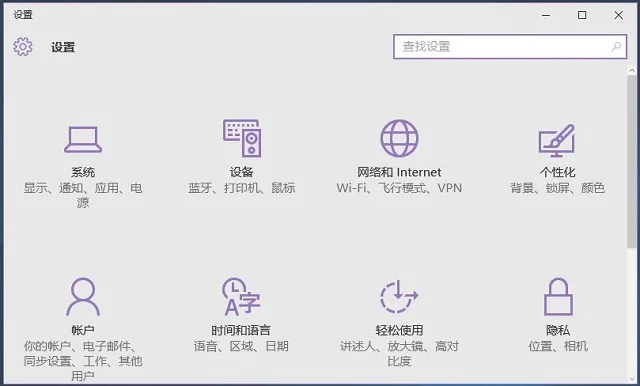
Task: Open the 设备 keyboard and speaker icon
Action: coord(242,138)
